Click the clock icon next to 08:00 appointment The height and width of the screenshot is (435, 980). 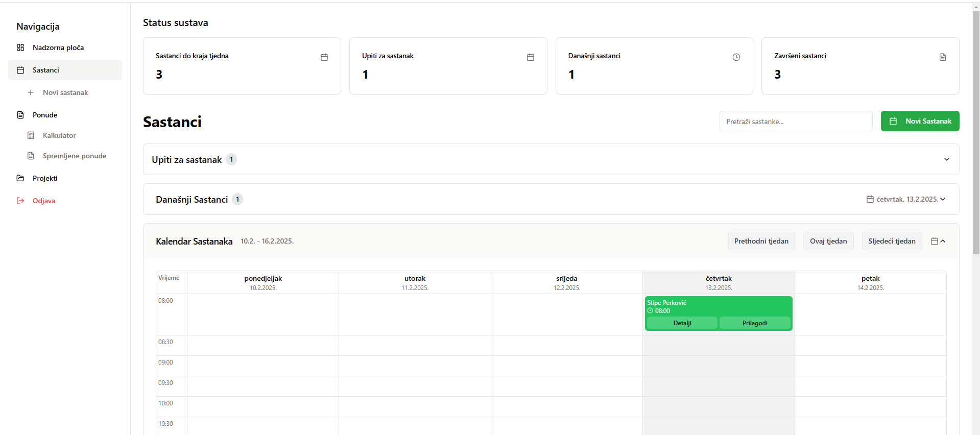tap(650, 310)
